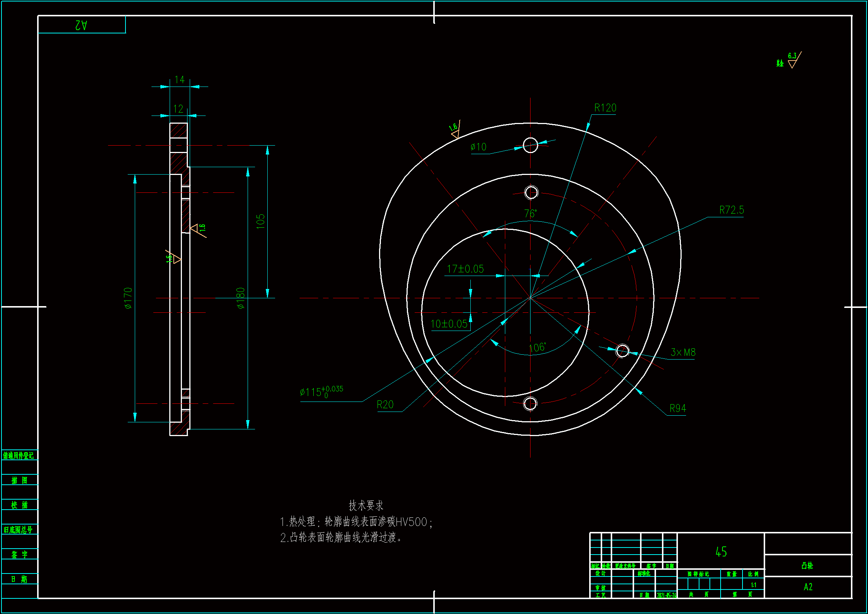Click the 技术要求 heading text
Viewport: 868px width, 614px height.
click(366, 506)
